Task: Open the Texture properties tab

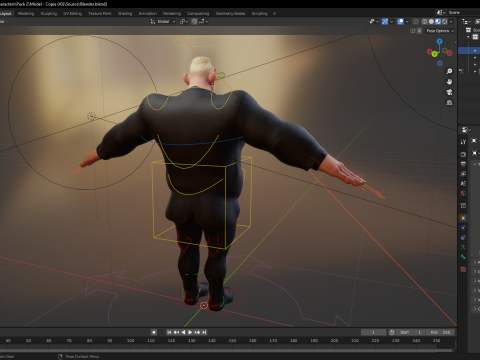Action: click(463, 269)
